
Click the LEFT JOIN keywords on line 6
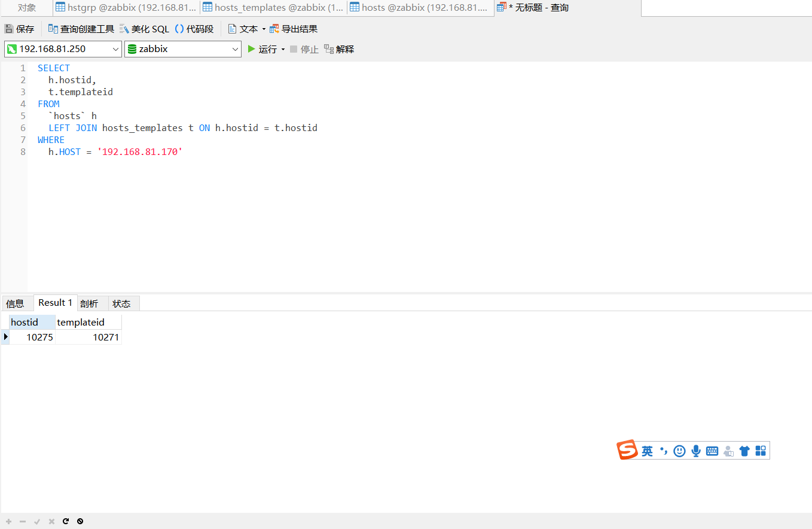72,128
